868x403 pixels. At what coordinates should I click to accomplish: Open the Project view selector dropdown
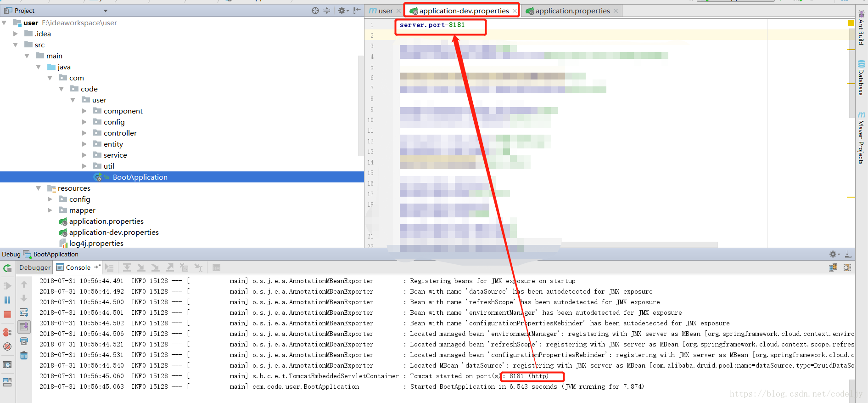pos(106,11)
